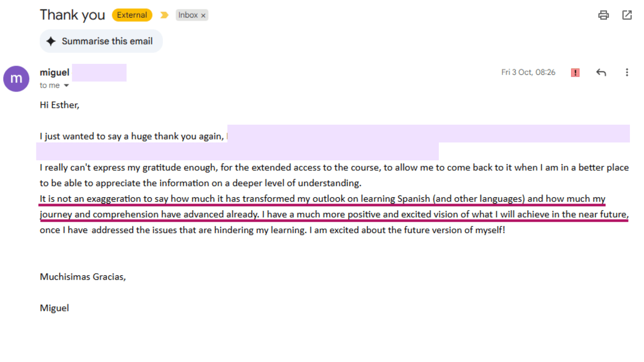Click the sender name miguel
Screen dimensions: 644x362
[x=55, y=72]
